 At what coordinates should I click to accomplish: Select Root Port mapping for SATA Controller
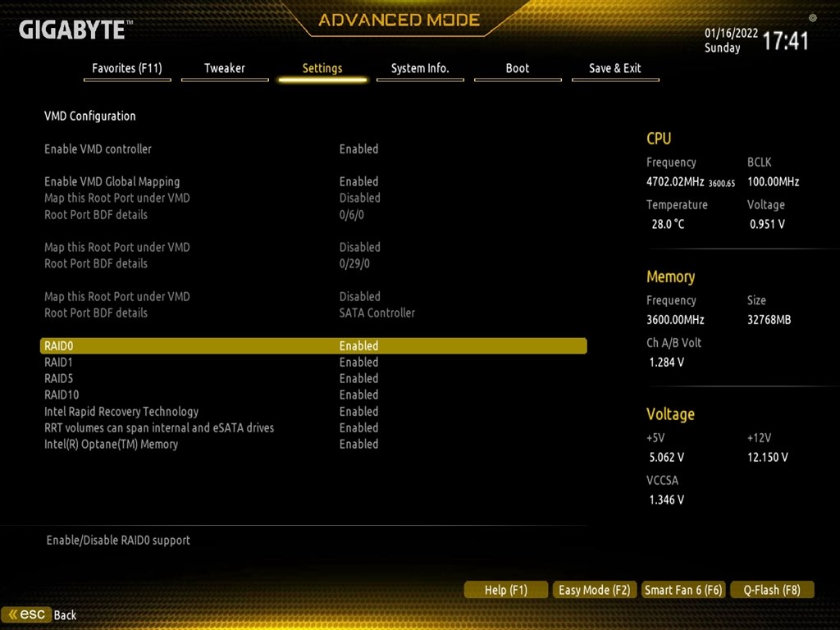pos(359,296)
